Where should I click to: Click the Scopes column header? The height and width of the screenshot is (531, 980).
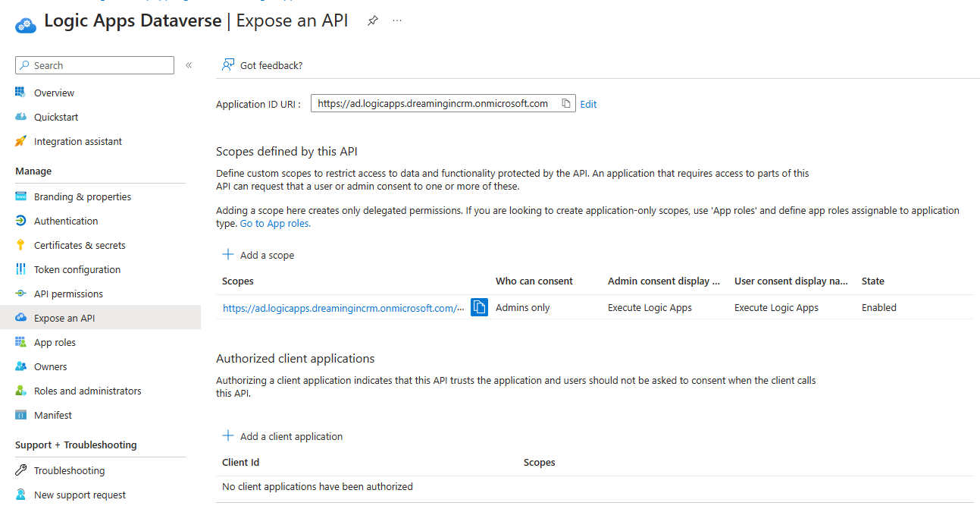238,281
